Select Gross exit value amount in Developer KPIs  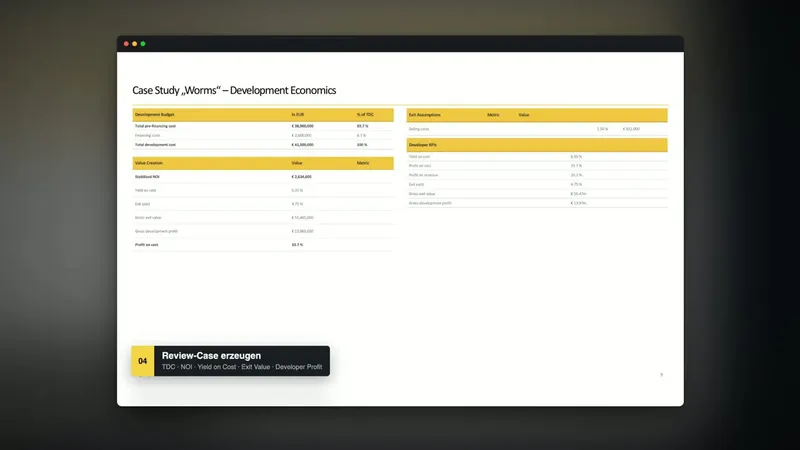click(579, 194)
